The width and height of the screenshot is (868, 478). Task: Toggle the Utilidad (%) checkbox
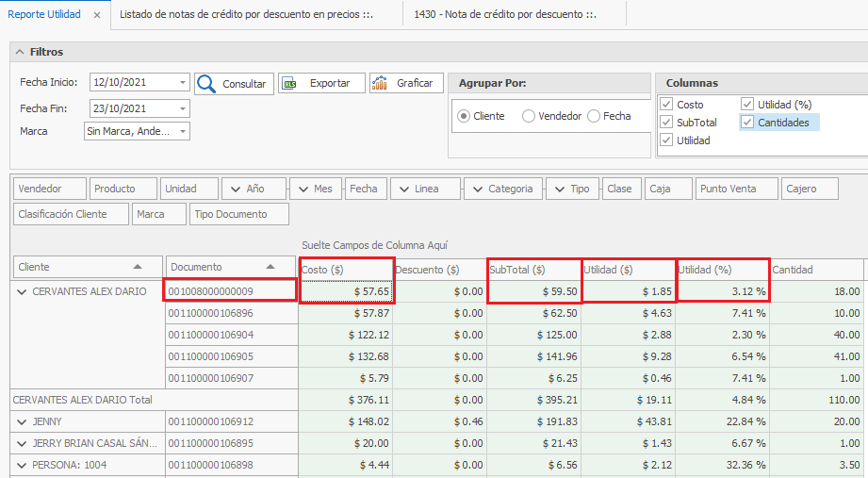point(747,105)
